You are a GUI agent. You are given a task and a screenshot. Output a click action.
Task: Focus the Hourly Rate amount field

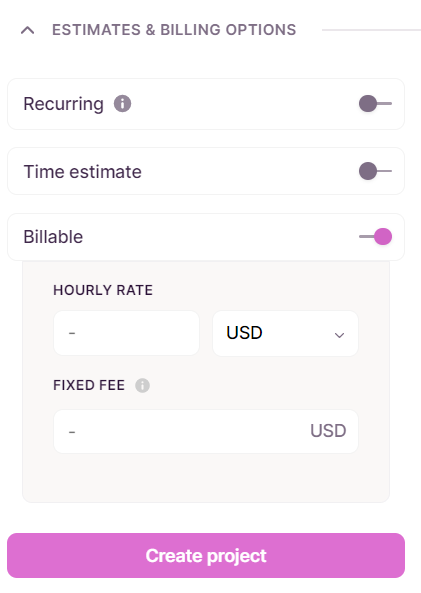[x=126, y=333]
